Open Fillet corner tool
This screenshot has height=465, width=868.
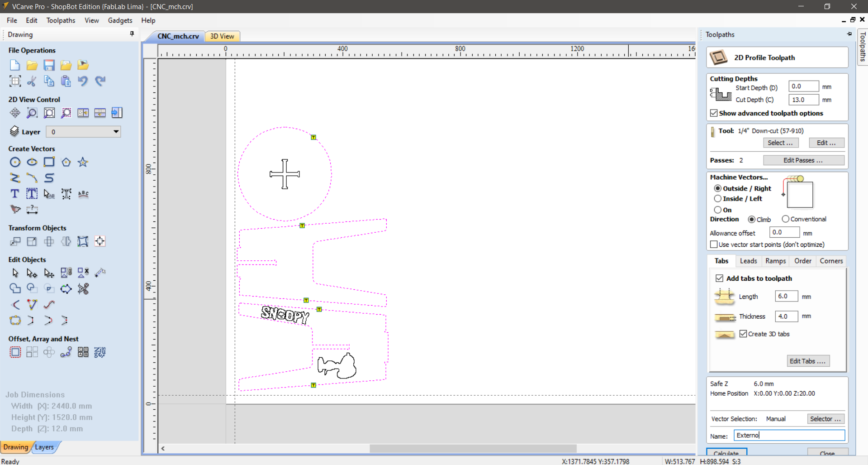[x=15, y=305]
